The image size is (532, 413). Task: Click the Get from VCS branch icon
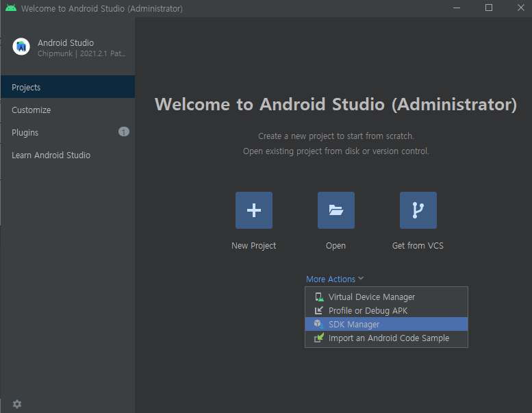point(418,210)
